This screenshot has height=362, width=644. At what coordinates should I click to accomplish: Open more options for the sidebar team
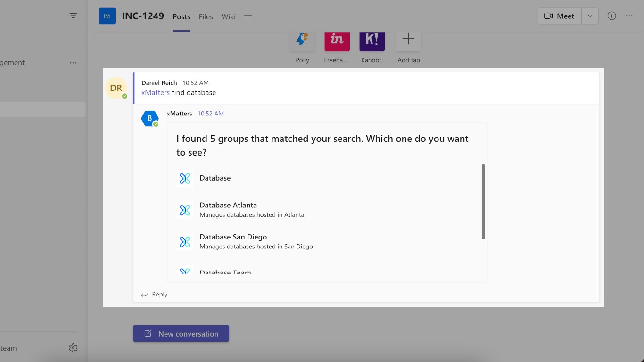pos(73,63)
